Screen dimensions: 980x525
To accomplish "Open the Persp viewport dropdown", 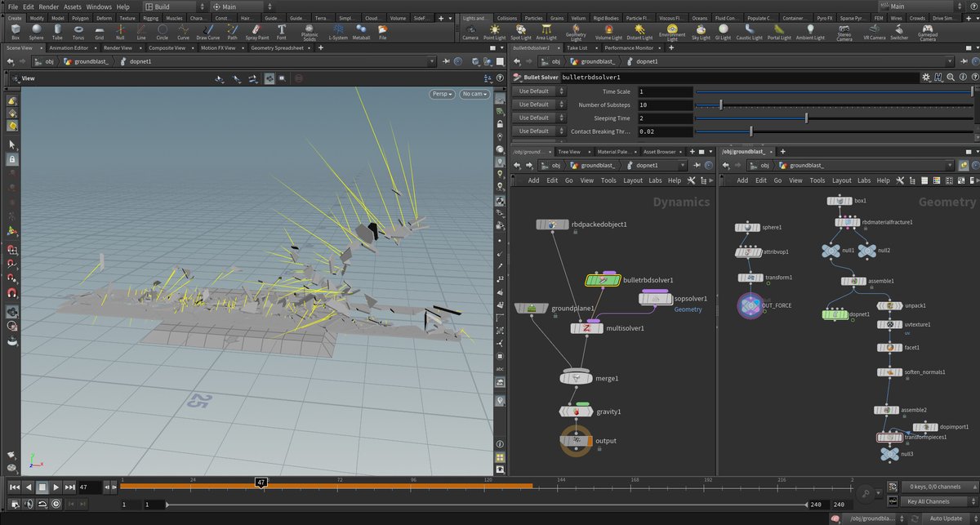I will coord(442,94).
